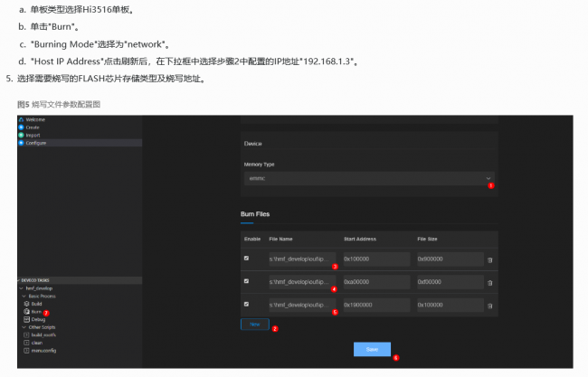Run the clean script
The image size is (588, 377).
[37, 343]
